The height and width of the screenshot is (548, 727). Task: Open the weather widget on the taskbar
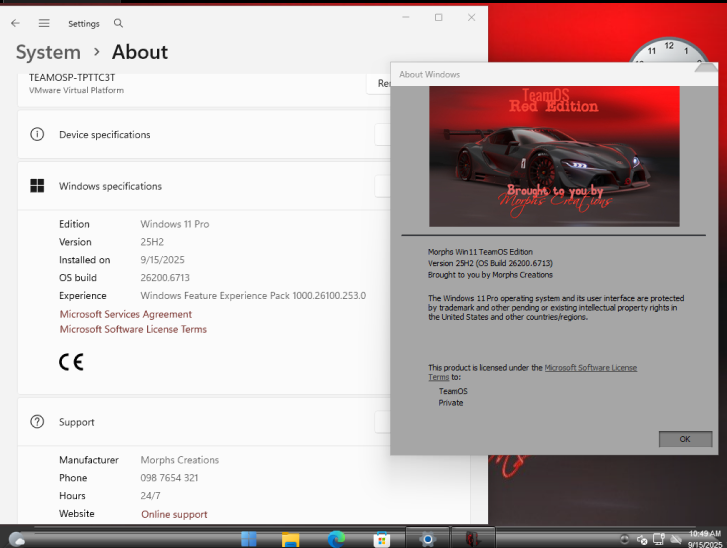click(17, 539)
